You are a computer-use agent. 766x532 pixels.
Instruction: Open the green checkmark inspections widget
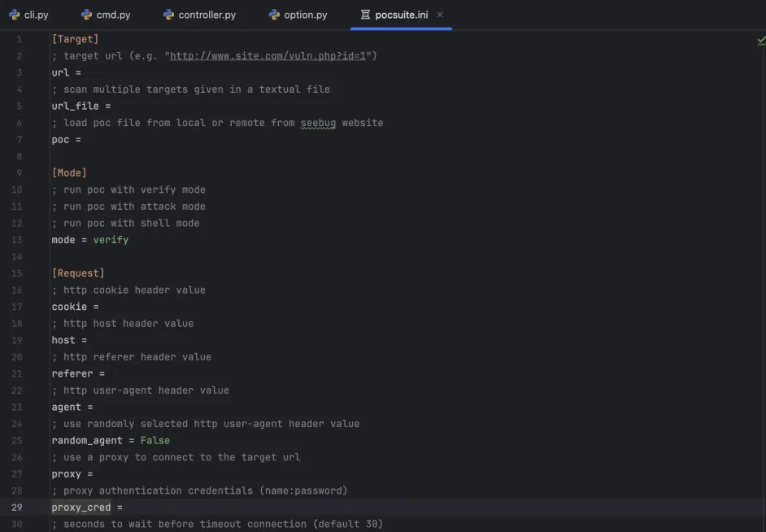click(x=759, y=40)
